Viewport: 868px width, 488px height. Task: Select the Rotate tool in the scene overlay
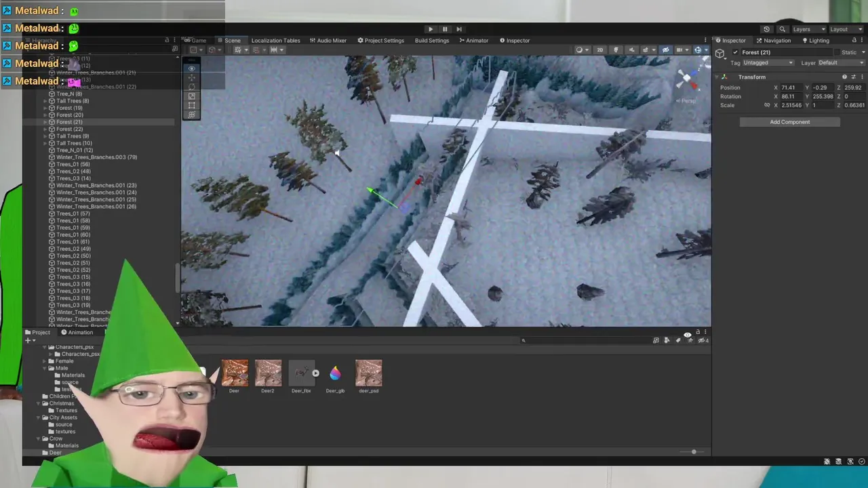coord(192,87)
